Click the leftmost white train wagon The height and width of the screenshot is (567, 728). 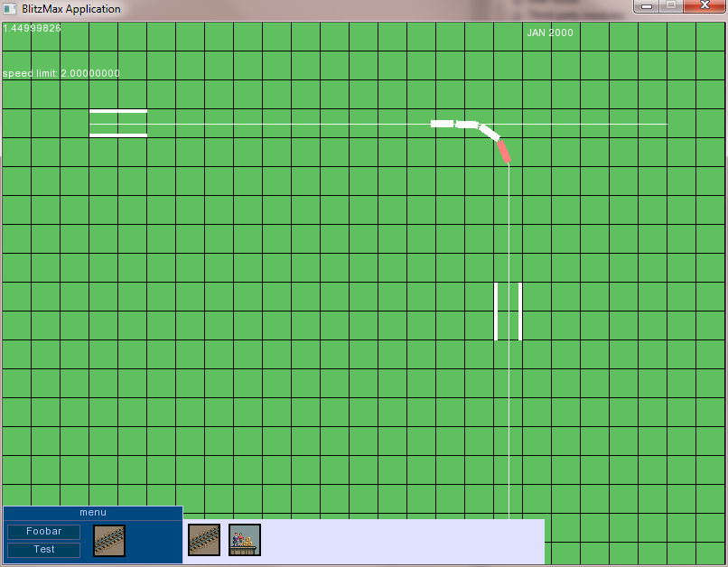click(442, 124)
